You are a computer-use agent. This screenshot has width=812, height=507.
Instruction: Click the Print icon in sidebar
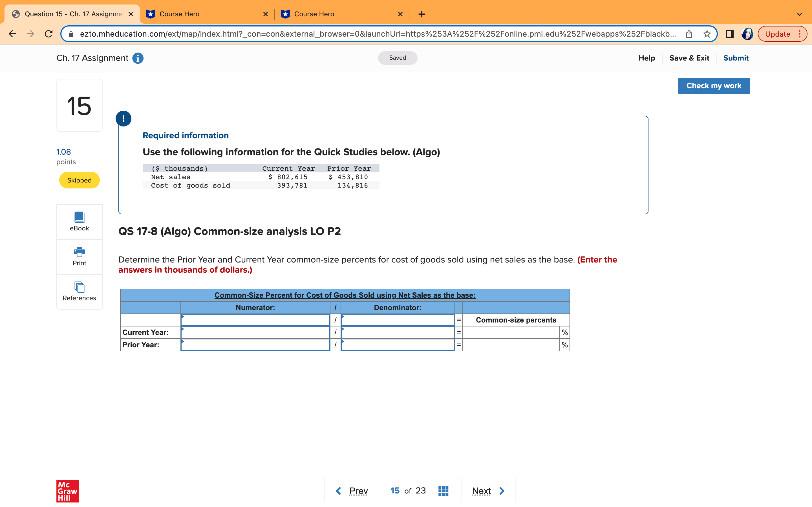[x=79, y=257]
